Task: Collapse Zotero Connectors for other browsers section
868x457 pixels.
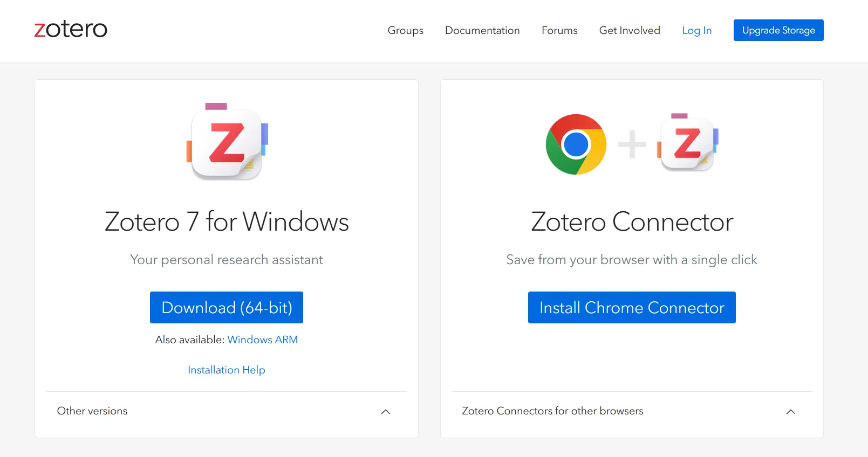Action: 791,411
